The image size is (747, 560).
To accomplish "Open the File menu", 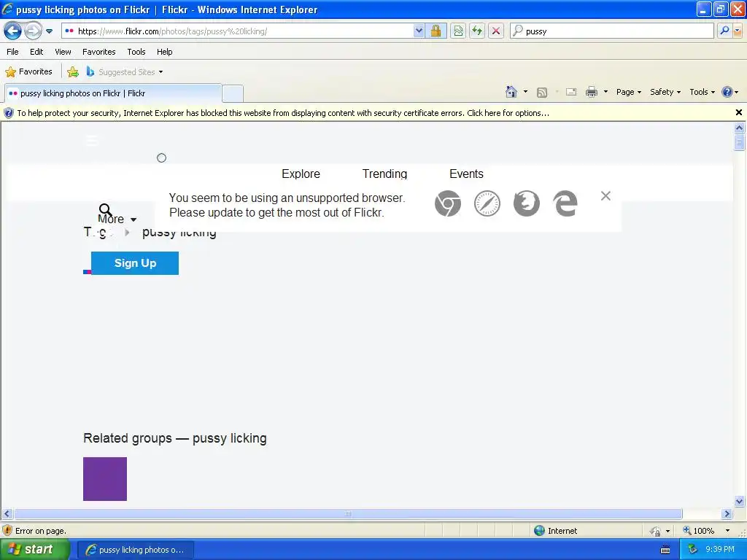I will coord(12,52).
